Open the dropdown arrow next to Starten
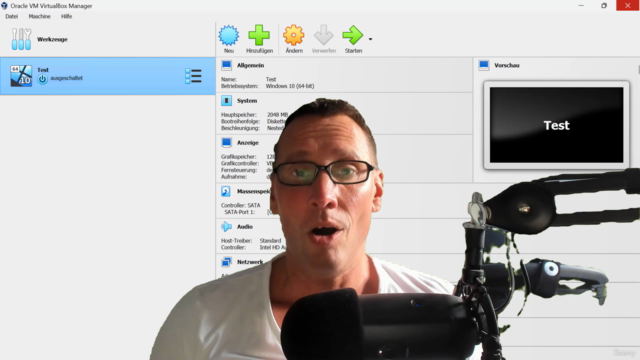 [x=370, y=39]
